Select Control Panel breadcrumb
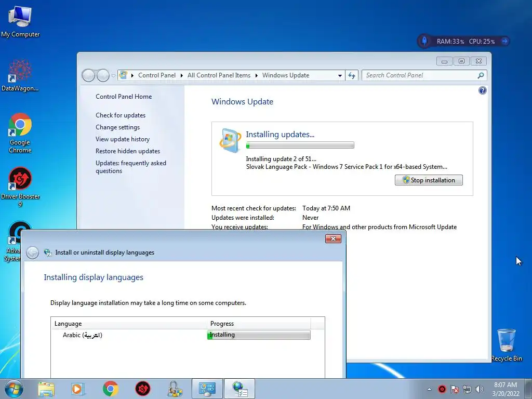The height and width of the screenshot is (399, 532). pos(157,75)
